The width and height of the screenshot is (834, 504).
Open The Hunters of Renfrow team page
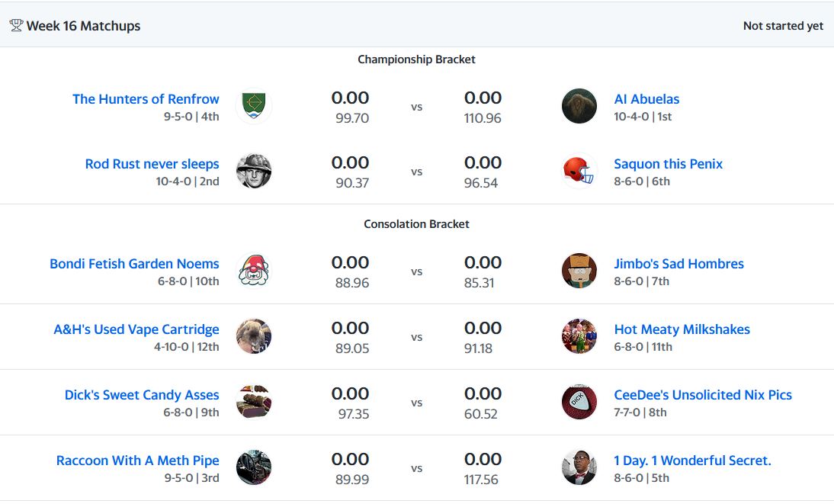coord(146,99)
